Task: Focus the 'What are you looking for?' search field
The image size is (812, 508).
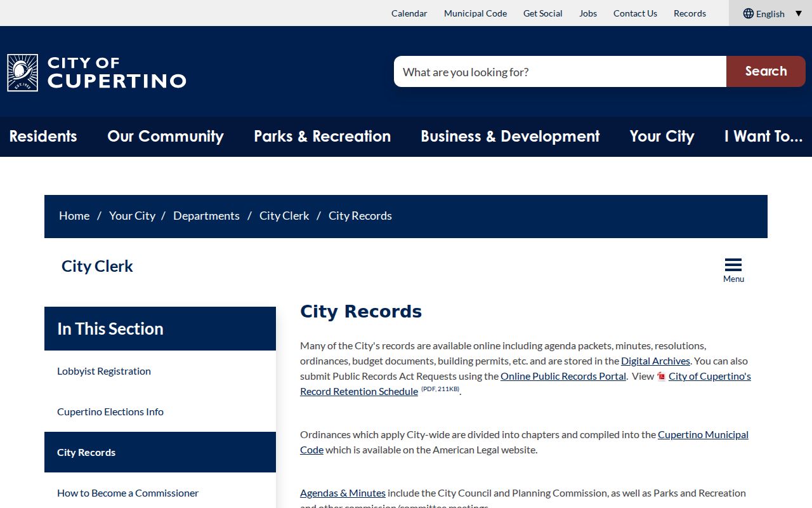Action: 560,72
